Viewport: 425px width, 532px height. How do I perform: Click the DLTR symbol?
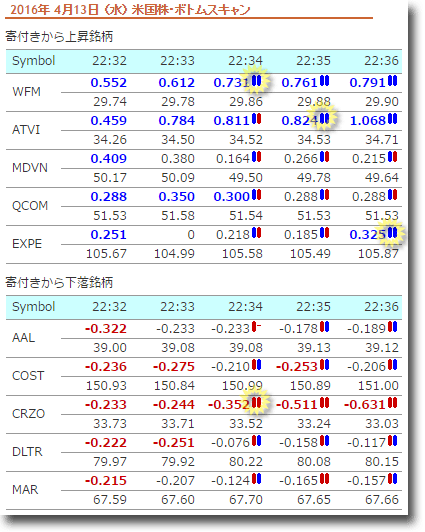tap(27, 452)
